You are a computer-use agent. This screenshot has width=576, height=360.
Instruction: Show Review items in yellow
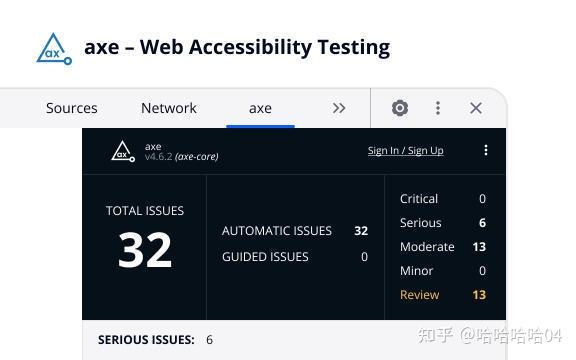click(443, 295)
